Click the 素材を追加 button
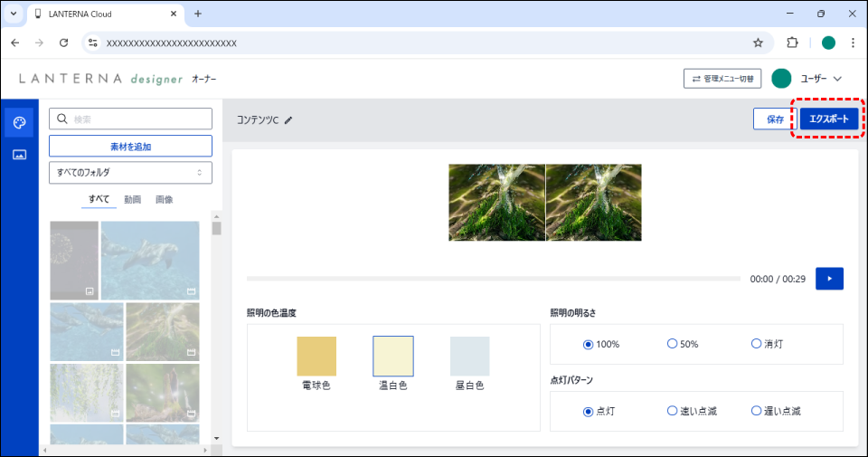868x457 pixels. (x=130, y=146)
